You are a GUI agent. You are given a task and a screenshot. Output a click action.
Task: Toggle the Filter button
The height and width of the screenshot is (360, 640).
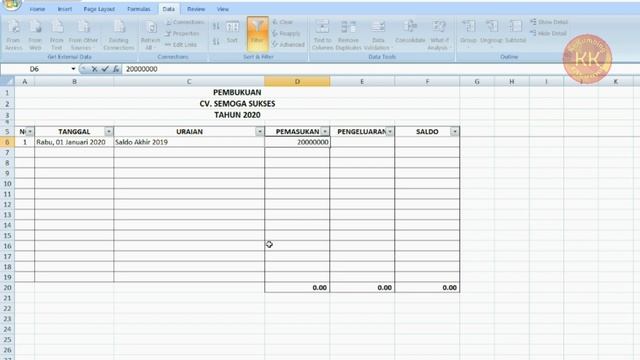pyautogui.click(x=257, y=34)
